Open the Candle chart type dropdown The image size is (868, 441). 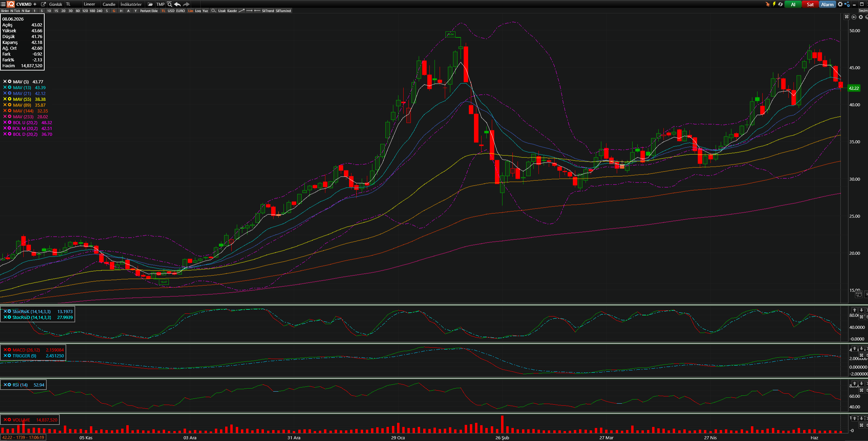coord(109,4)
